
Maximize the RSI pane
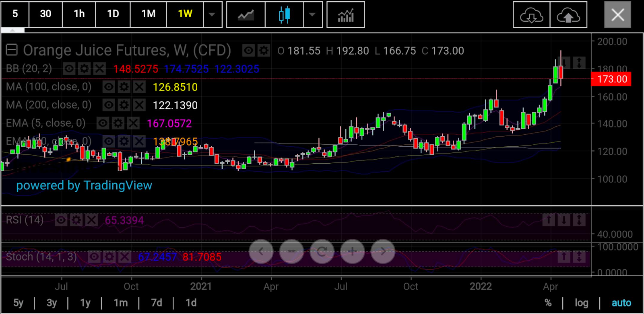(x=579, y=220)
